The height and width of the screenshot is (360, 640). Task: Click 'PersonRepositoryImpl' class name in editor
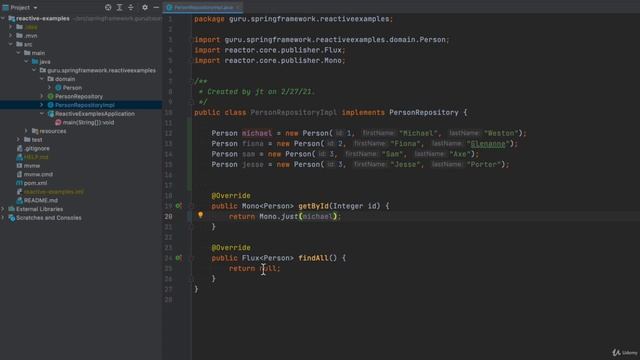[293, 113]
